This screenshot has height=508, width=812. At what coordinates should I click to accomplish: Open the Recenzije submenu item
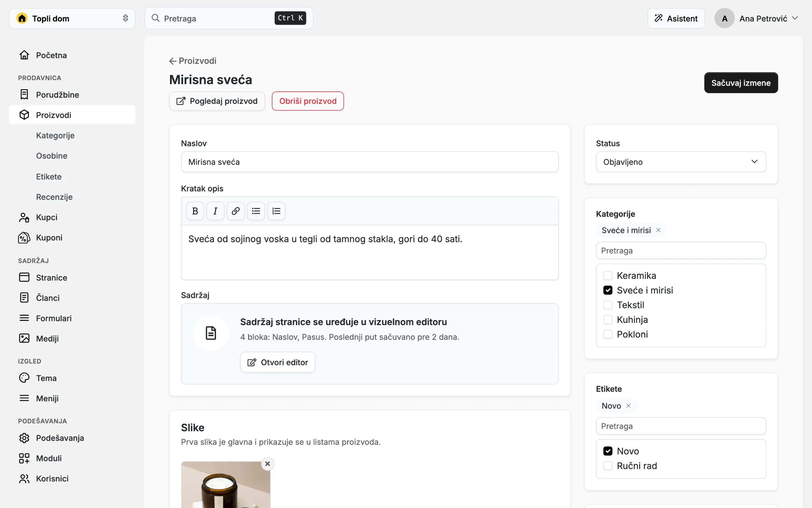click(54, 197)
